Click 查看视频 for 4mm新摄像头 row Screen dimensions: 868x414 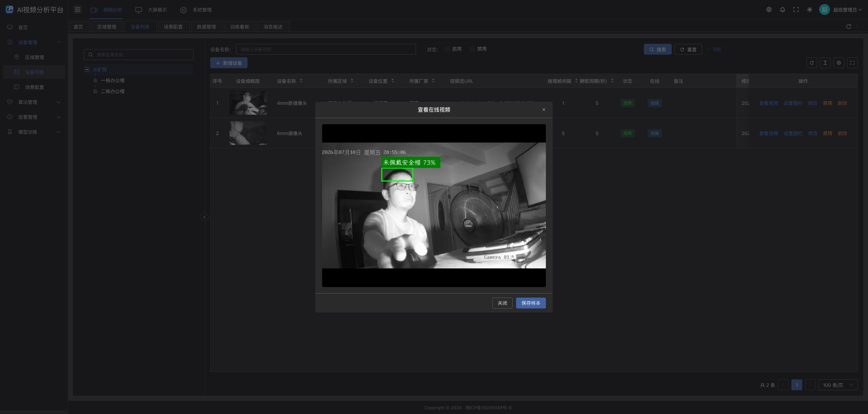[x=769, y=103]
